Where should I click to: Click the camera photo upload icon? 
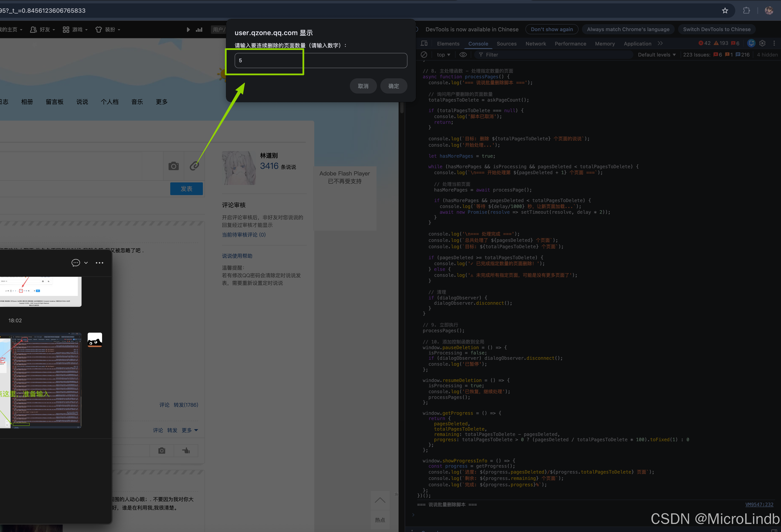click(173, 166)
